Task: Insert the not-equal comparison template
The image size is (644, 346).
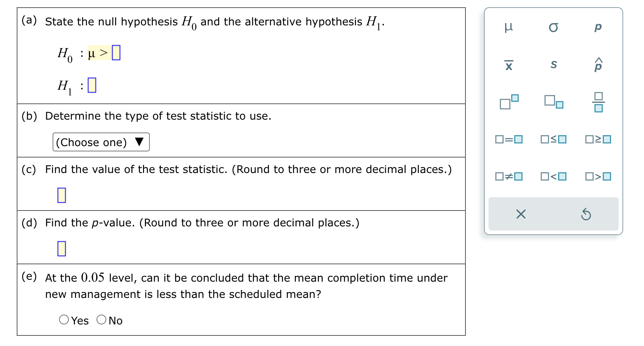Action: click(509, 176)
